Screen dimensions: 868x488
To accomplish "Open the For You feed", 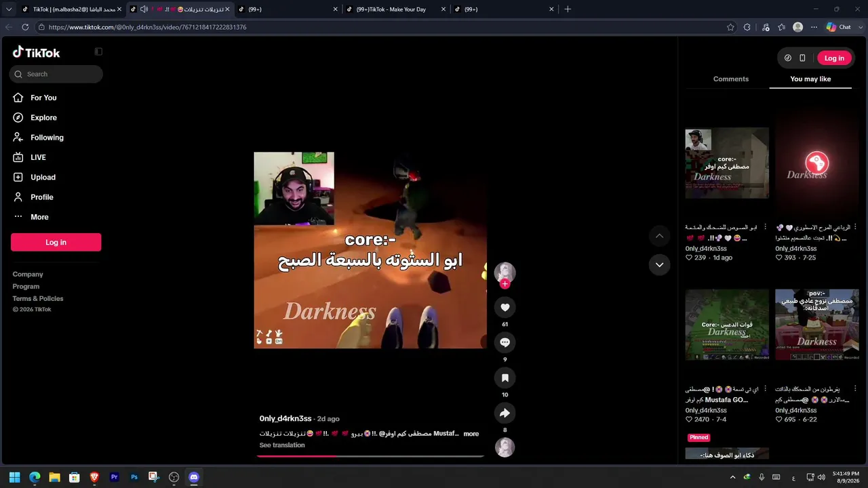I will [x=43, y=98].
